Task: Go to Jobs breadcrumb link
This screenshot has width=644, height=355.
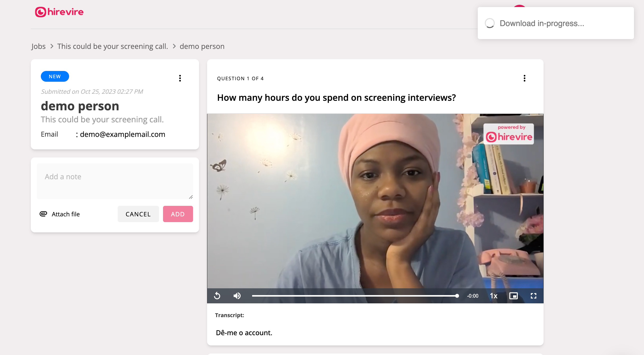Action: [x=38, y=46]
